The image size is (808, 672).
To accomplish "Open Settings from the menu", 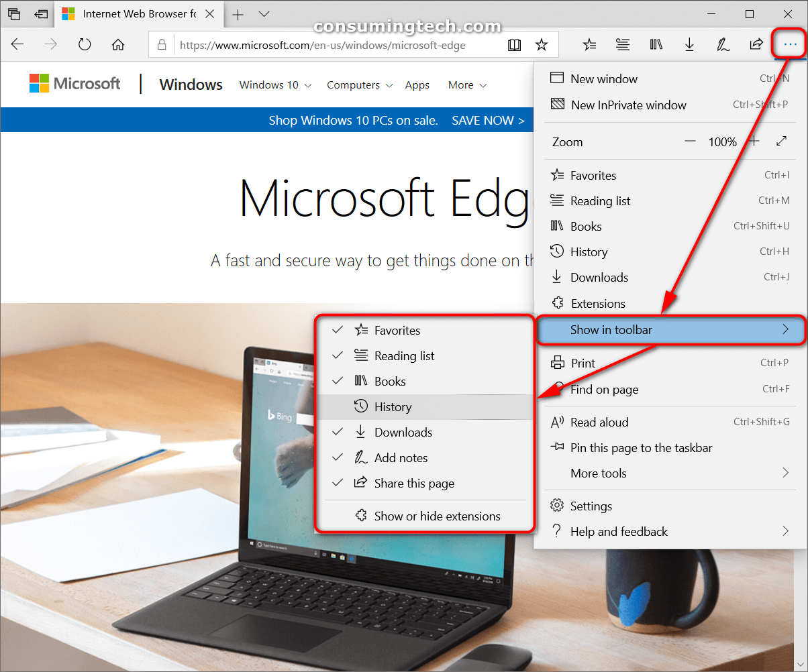I will click(x=591, y=506).
